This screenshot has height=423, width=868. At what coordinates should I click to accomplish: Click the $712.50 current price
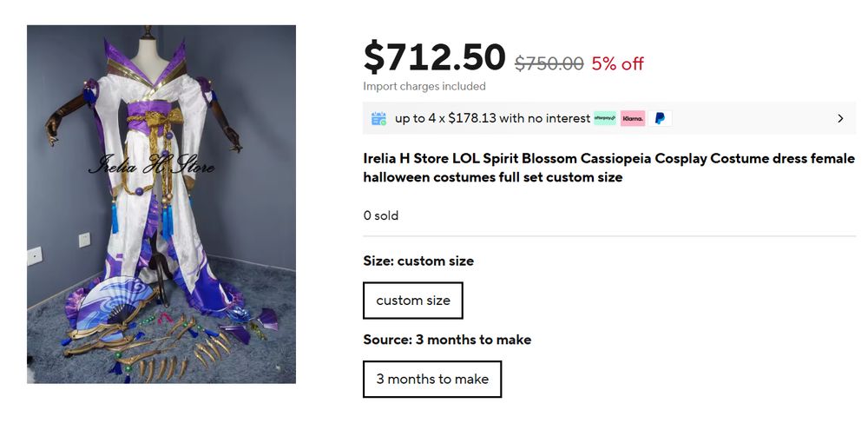coord(434,57)
